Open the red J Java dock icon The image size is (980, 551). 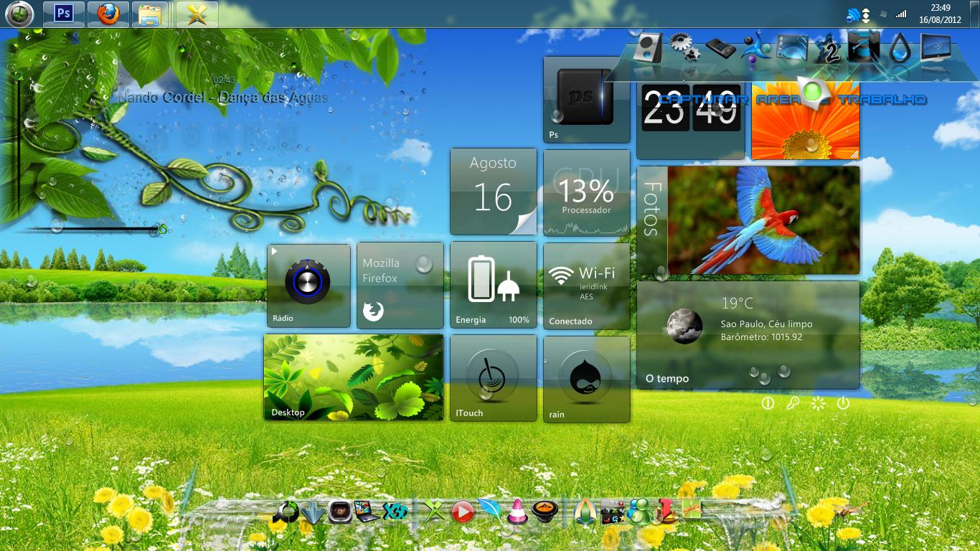point(666,510)
